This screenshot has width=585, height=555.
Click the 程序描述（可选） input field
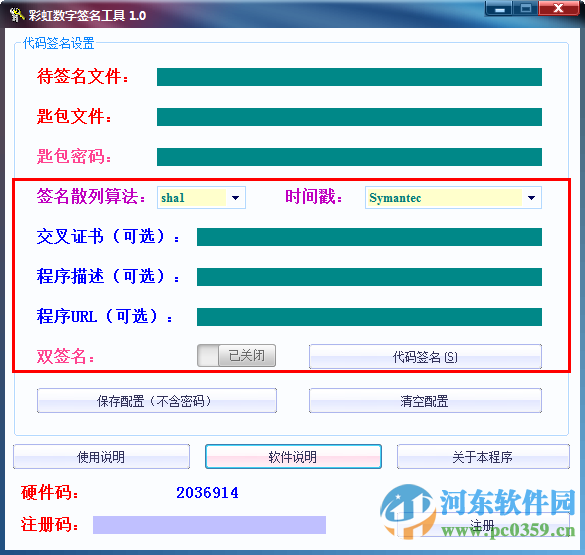point(369,277)
